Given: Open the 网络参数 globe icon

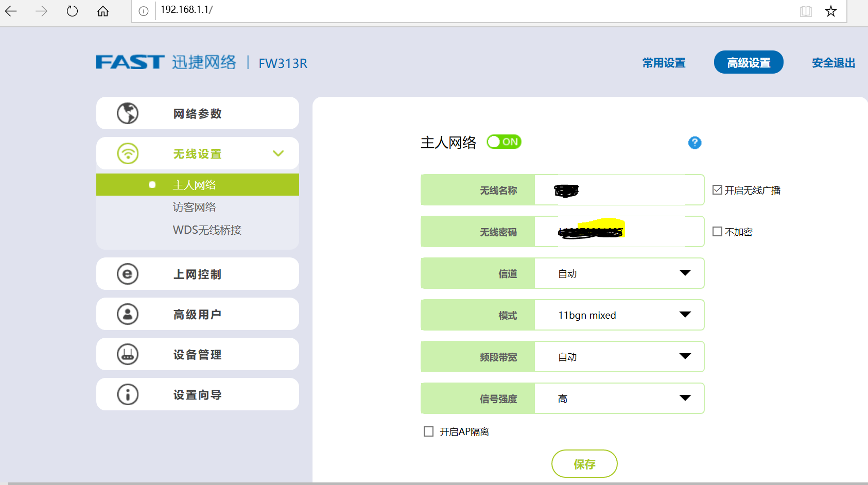Looking at the screenshot, I should [x=127, y=113].
